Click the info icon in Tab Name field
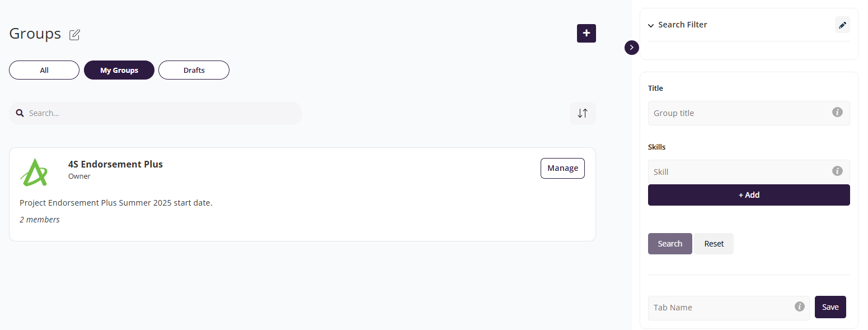Screen dimensions: 868x330 coord(800,306)
